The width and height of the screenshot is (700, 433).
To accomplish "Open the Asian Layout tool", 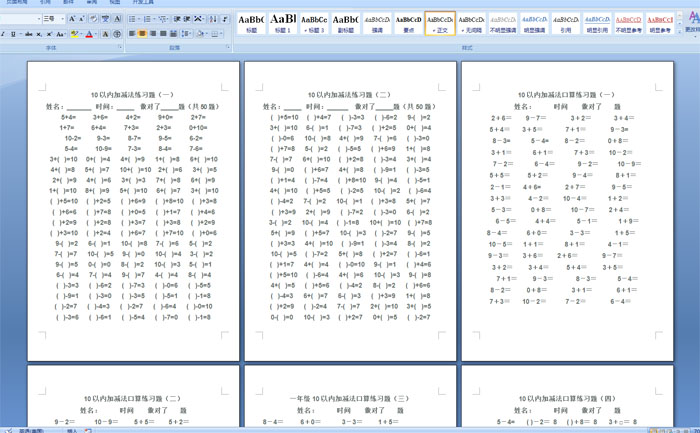I will (x=199, y=19).
